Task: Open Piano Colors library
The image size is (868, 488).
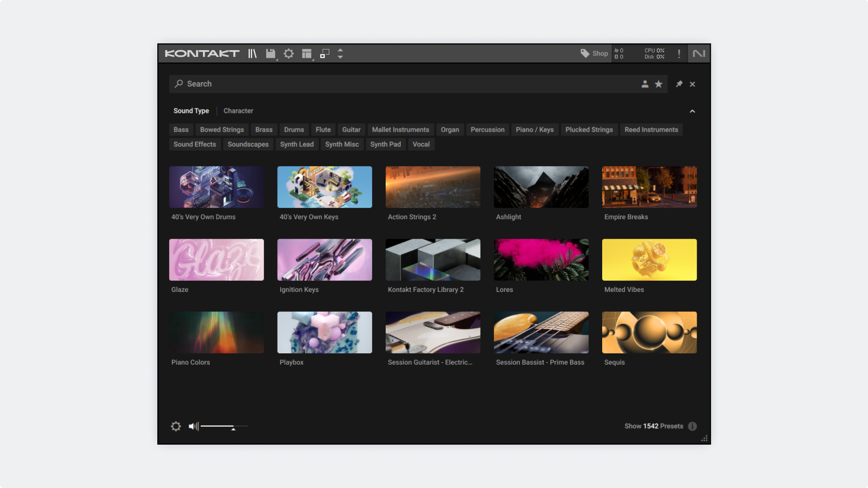Action: (x=217, y=333)
